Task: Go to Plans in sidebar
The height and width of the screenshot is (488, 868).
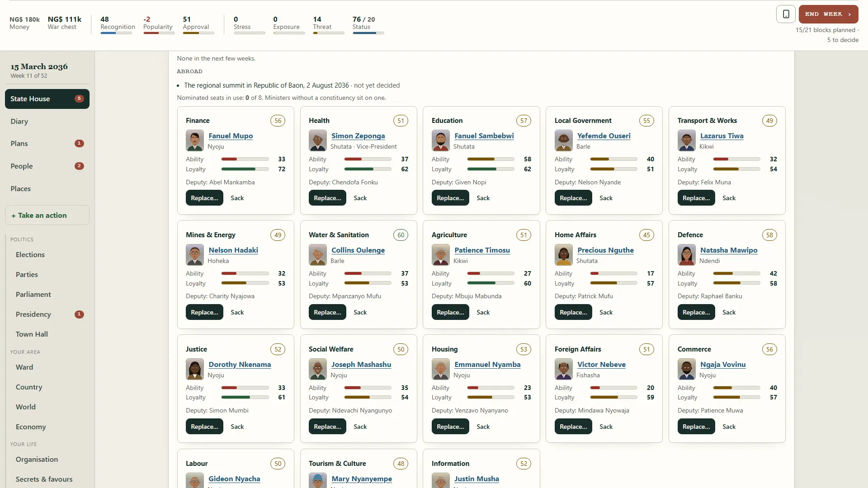Action: 47,144
